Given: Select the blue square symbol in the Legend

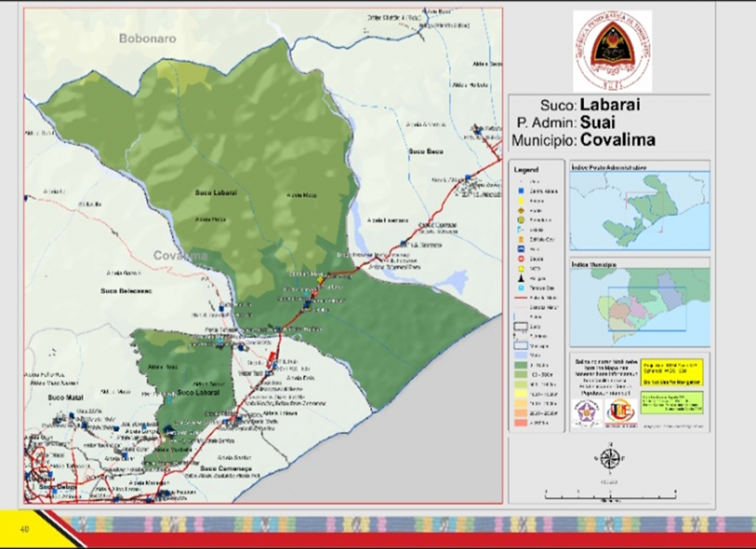Looking at the screenshot, I should pyautogui.click(x=521, y=190).
